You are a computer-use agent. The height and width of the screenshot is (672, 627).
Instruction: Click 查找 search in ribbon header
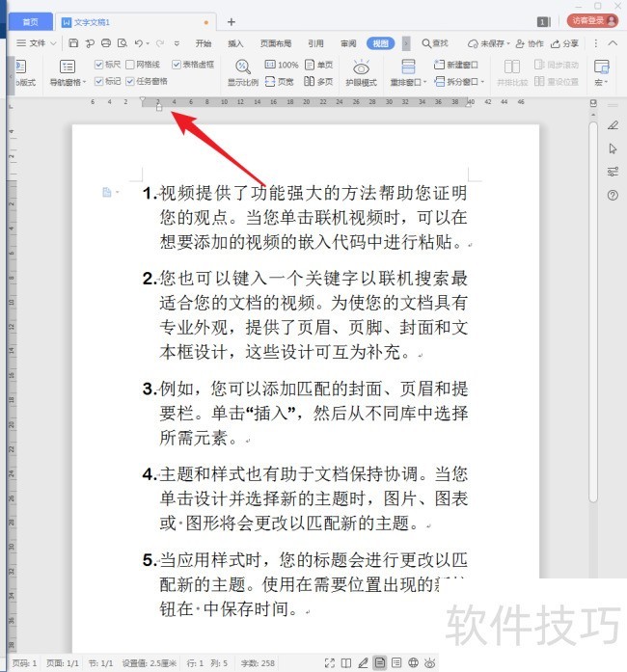tap(435, 43)
